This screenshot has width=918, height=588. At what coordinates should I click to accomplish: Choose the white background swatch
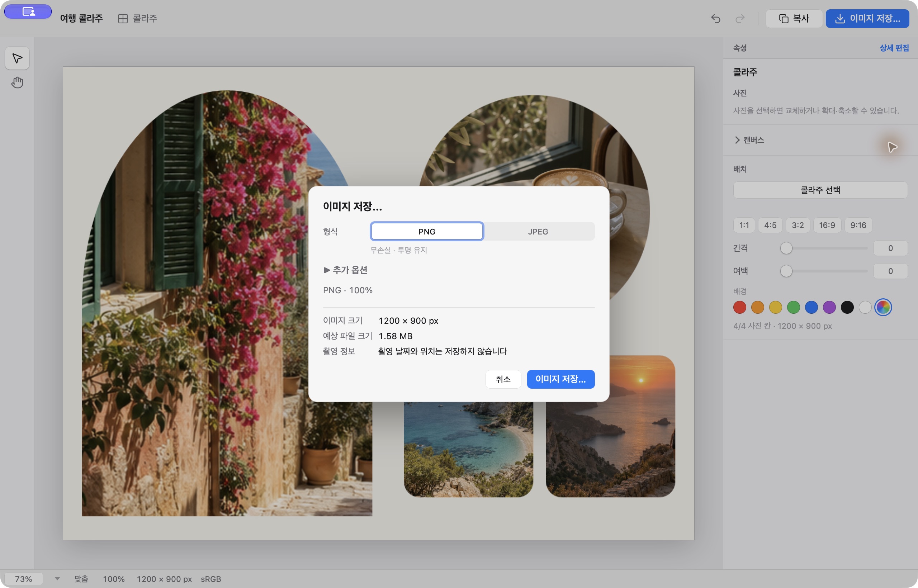click(x=865, y=307)
